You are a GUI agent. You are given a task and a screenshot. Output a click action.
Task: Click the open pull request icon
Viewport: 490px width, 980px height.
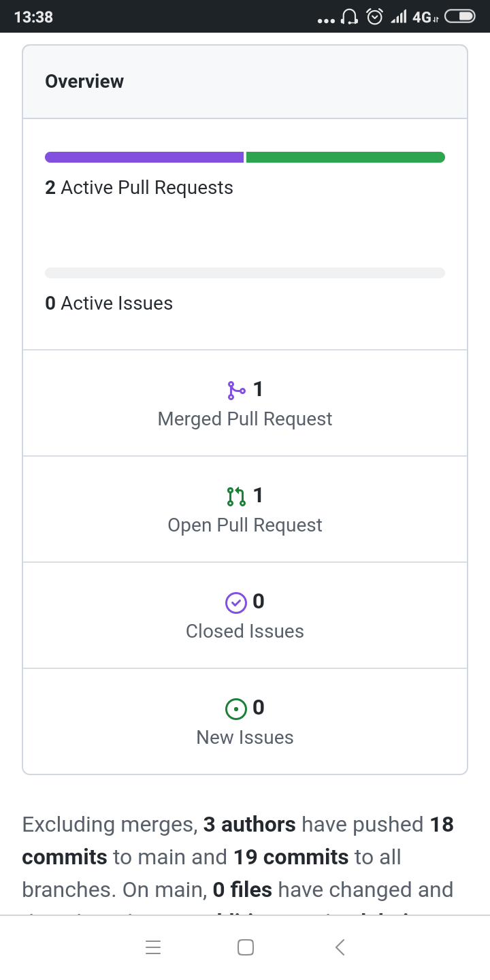236,496
